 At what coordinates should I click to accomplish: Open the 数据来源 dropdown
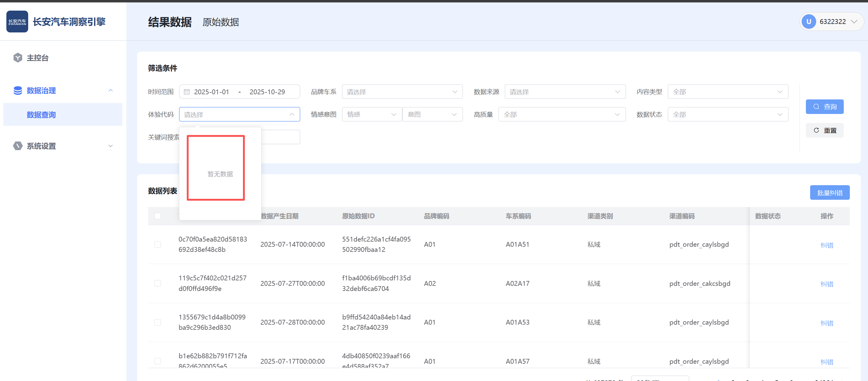point(565,92)
